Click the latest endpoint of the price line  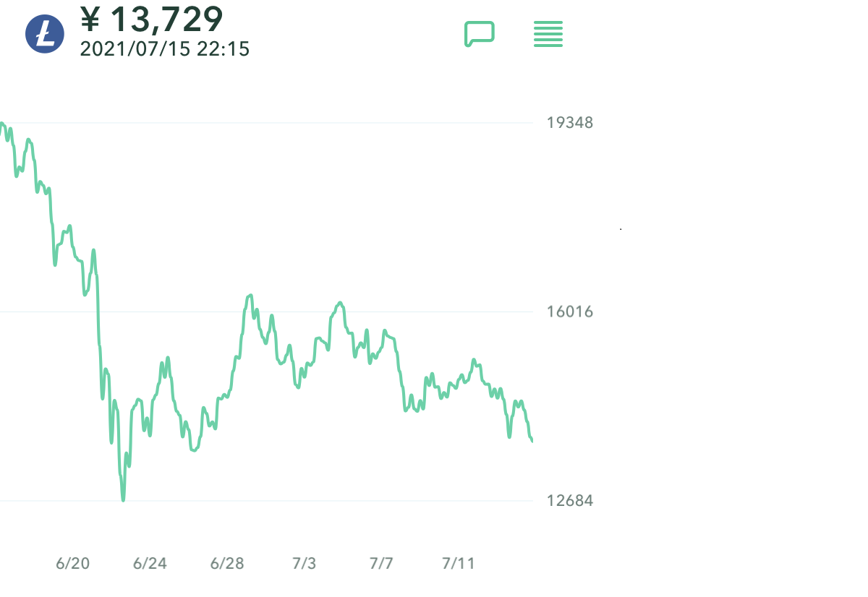(532, 440)
